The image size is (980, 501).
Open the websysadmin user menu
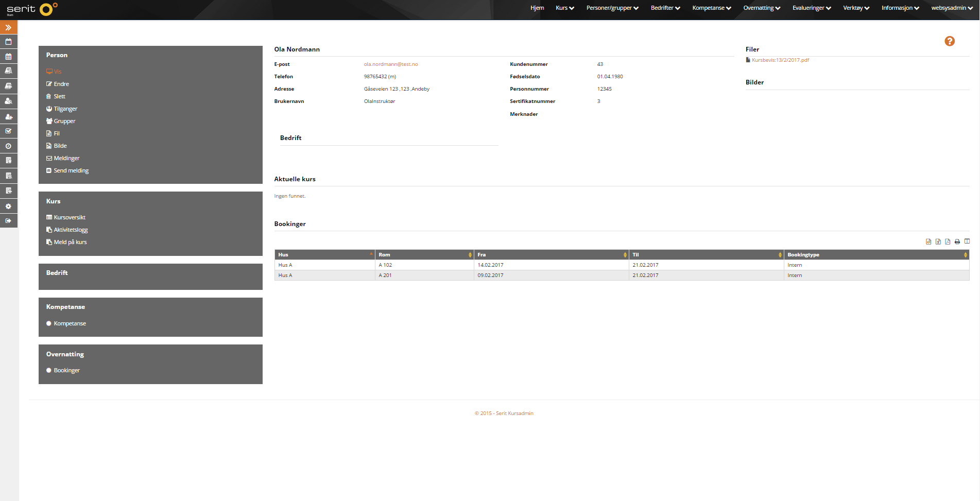[952, 8]
